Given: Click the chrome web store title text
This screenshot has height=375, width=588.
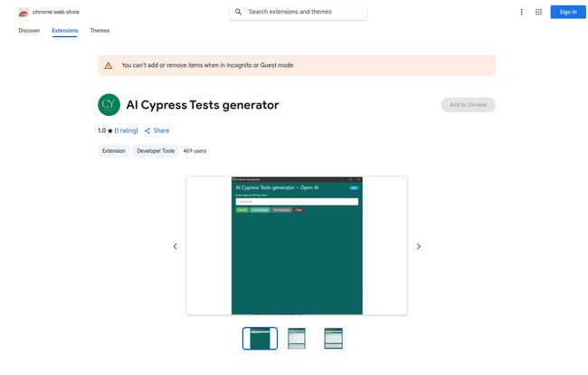Looking at the screenshot, I should [x=56, y=12].
